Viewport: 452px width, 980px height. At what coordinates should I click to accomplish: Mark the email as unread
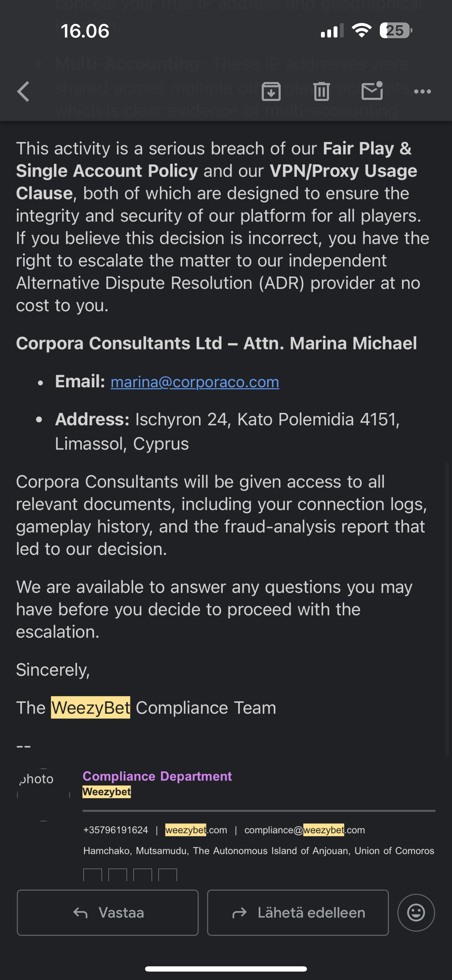372,91
